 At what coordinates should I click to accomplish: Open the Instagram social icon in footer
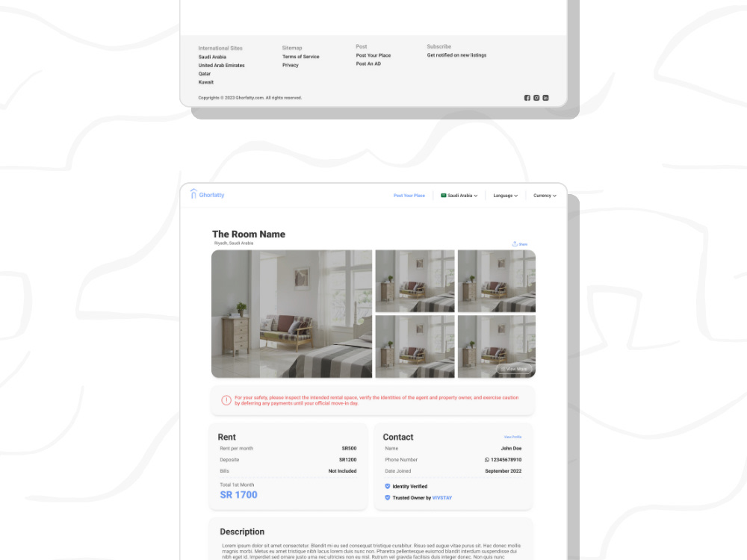[536, 98]
